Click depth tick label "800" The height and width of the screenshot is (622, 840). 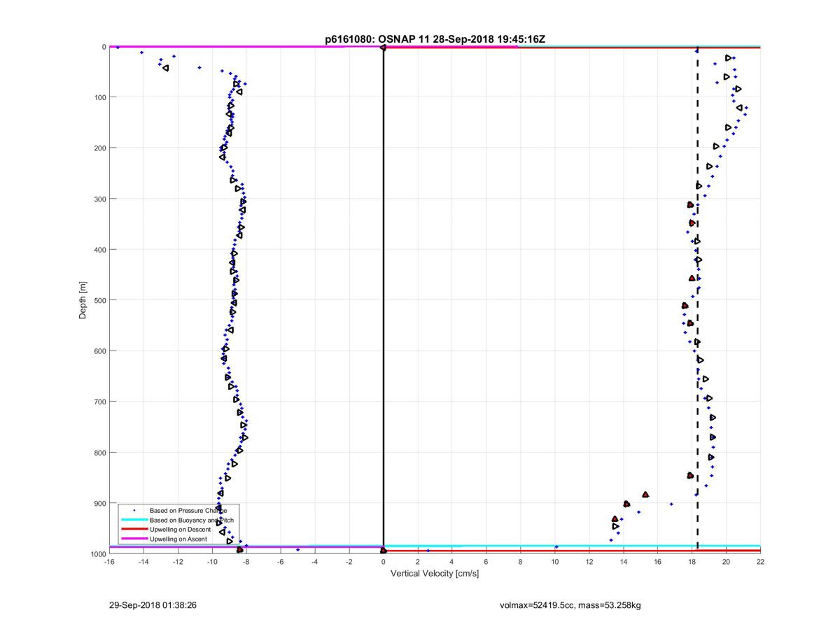tap(99, 453)
